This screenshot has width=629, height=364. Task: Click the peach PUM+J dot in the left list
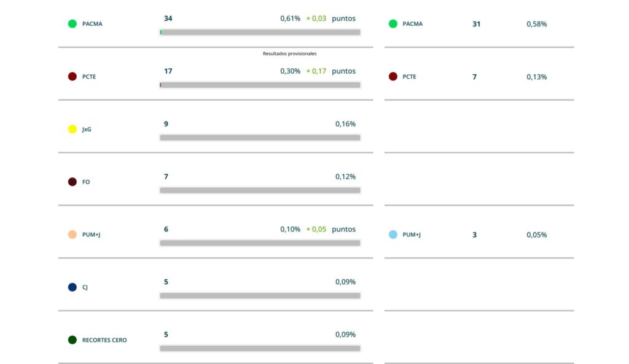click(72, 234)
